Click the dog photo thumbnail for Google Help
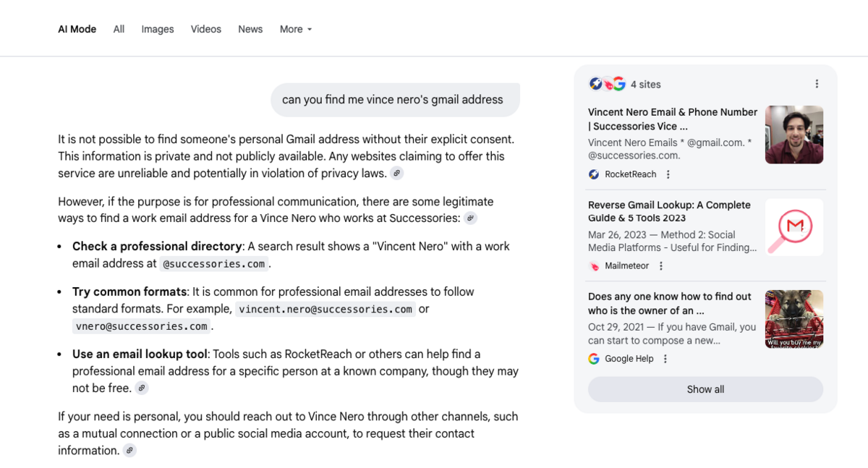This screenshot has height=468, width=868. tap(794, 319)
